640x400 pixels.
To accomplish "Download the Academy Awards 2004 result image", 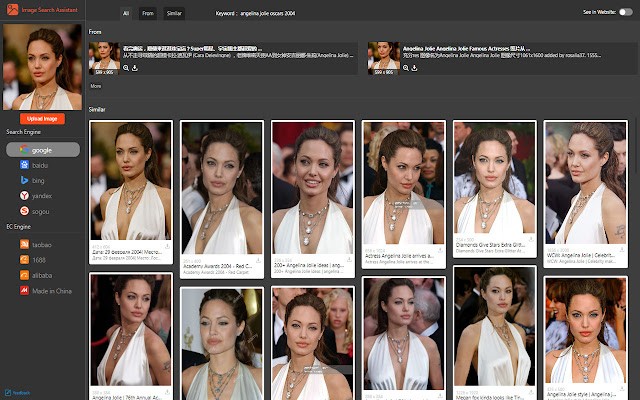I will point(258,260).
